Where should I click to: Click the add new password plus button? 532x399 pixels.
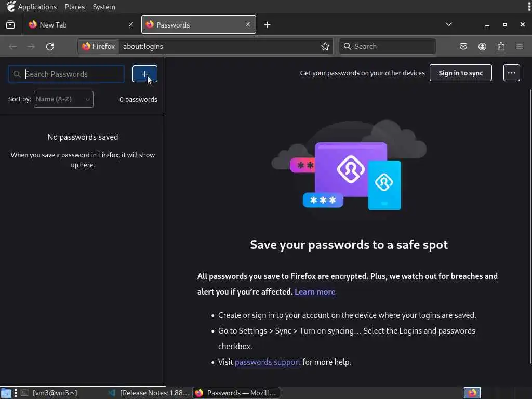coord(144,74)
